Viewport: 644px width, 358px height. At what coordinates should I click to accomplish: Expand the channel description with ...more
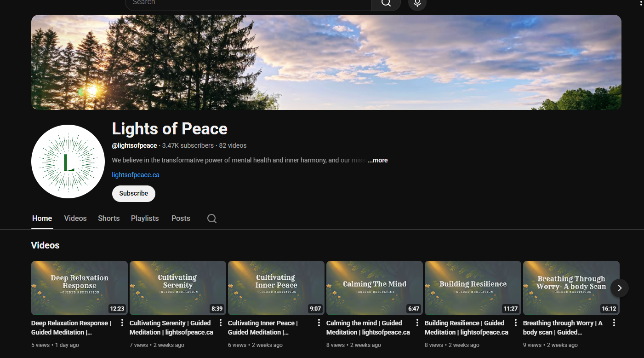tap(377, 160)
